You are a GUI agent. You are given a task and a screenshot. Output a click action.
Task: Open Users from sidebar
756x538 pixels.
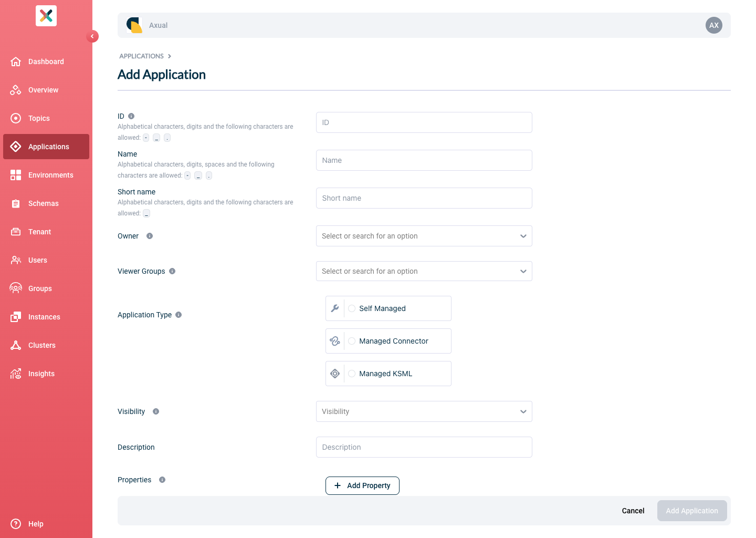click(x=46, y=260)
